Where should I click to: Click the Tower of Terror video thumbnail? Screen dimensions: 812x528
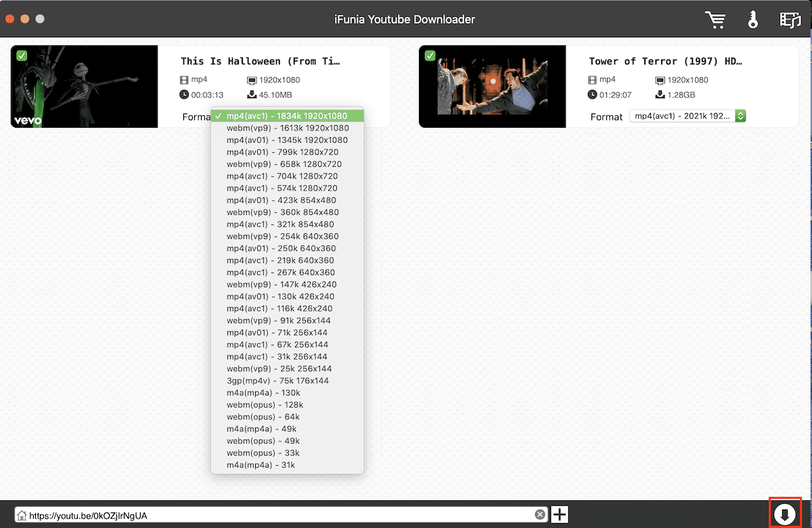[x=492, y=87]
